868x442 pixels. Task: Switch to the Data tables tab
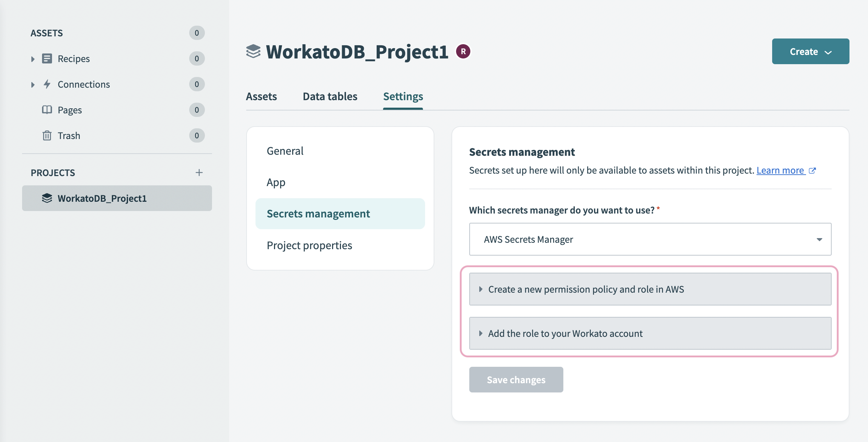pyautogui.click(x=330, y=96)
